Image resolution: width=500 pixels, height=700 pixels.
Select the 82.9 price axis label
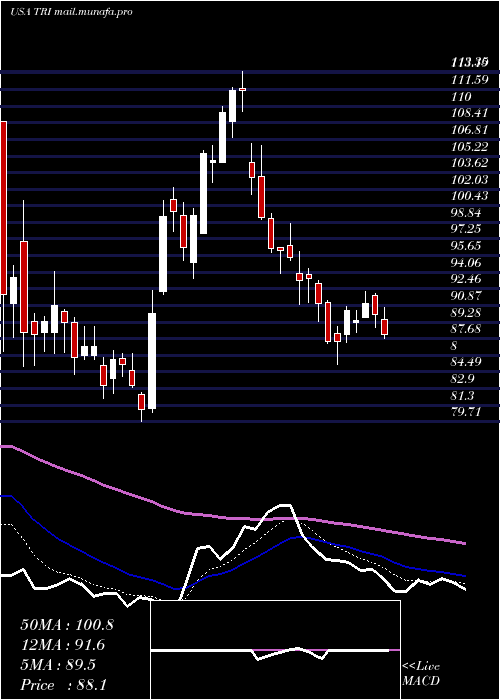click(464, 379)
